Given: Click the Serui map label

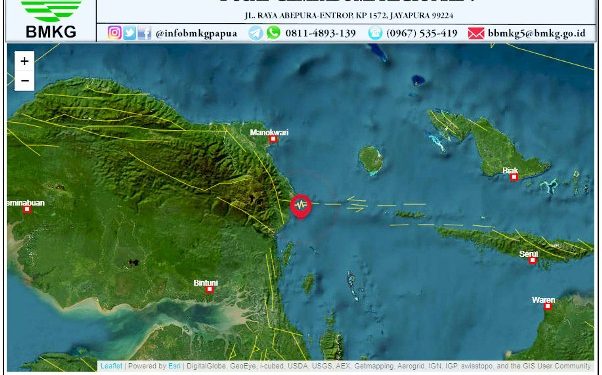Looking at the screenshot, I should [x=529, y=254].
